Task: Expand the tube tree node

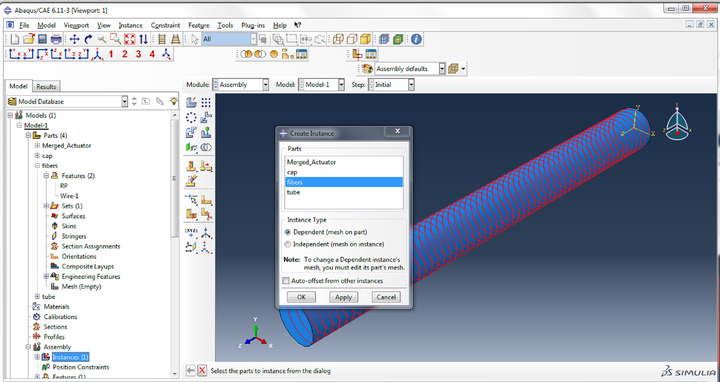Action: (x=37, y=297)
